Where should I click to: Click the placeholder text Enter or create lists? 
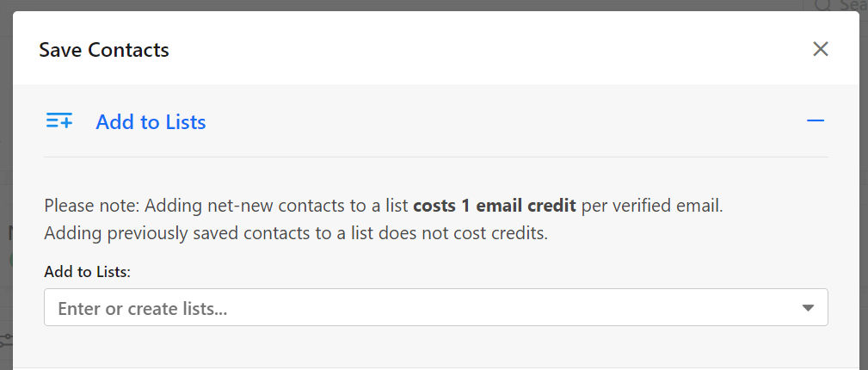[142, 308]
